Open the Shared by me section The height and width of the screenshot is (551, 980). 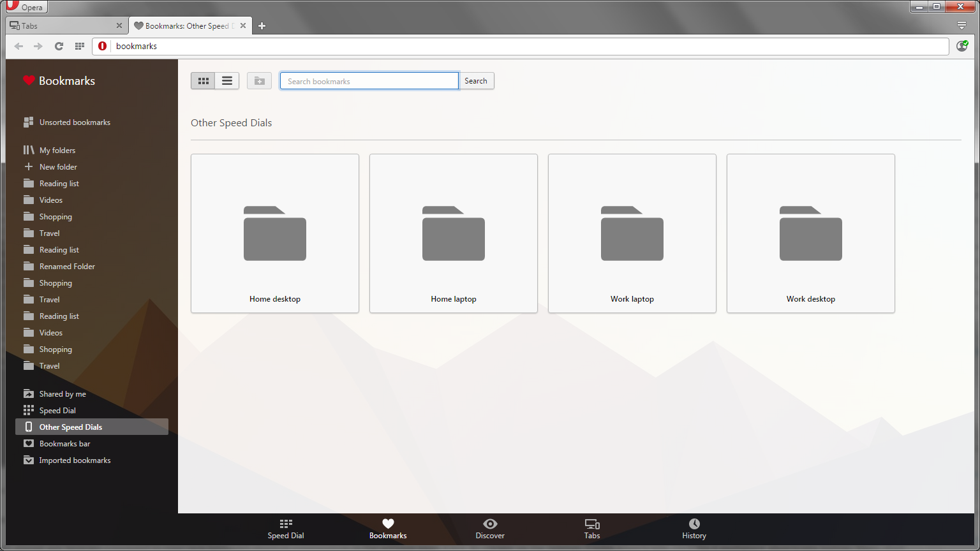click(62, 393)
